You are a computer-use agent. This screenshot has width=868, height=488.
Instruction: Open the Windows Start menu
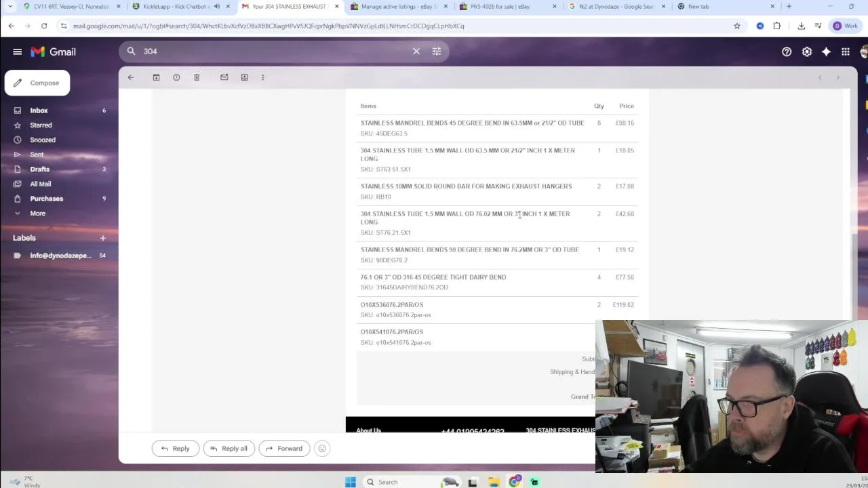tap(351, 482)
